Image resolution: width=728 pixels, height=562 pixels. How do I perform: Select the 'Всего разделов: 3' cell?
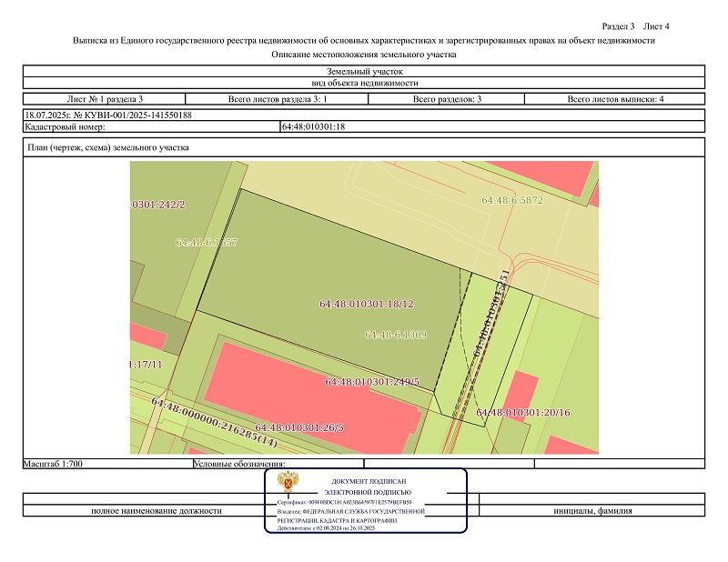click(x=447, y=98)
